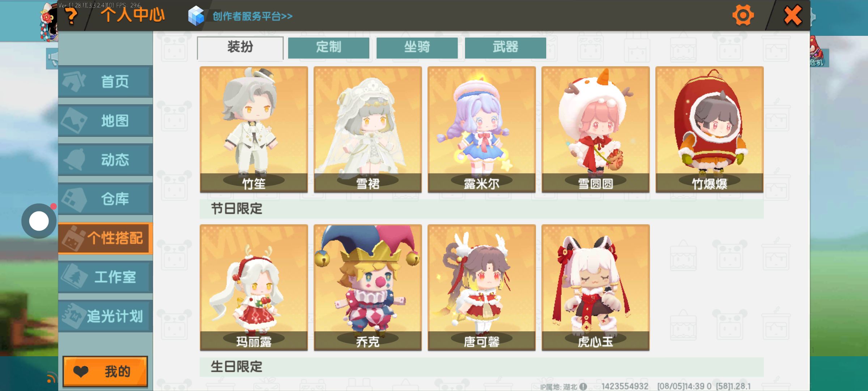Switch to the 定制 tab
Image resolution: width=868 pixels, height=391 pixels.
(328, 47)
